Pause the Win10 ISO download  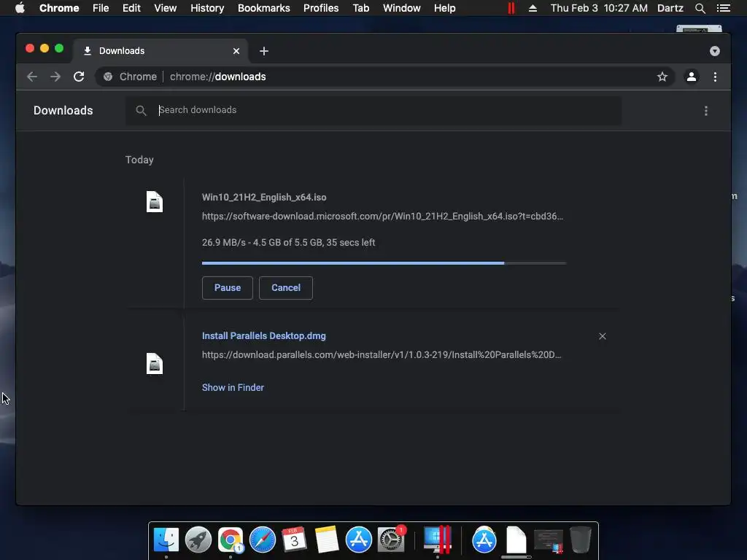point(228,288)
